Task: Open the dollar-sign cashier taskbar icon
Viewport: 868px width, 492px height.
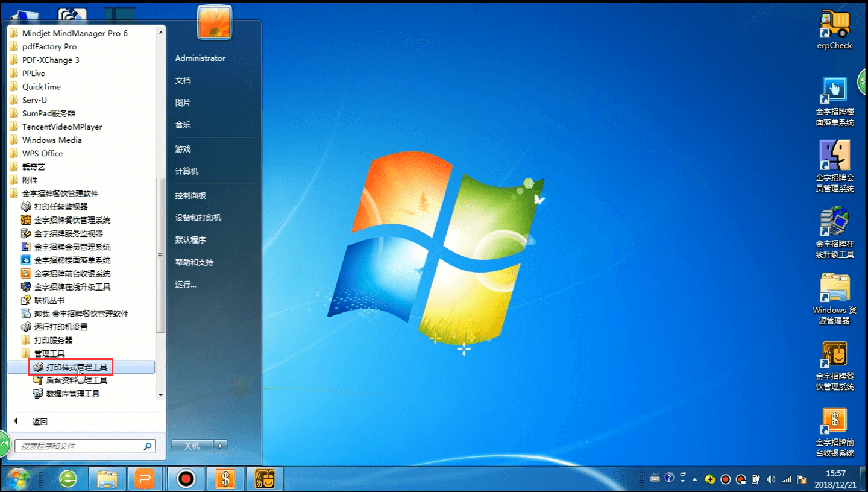Action: pyautogui.click(x=226, y=479)
